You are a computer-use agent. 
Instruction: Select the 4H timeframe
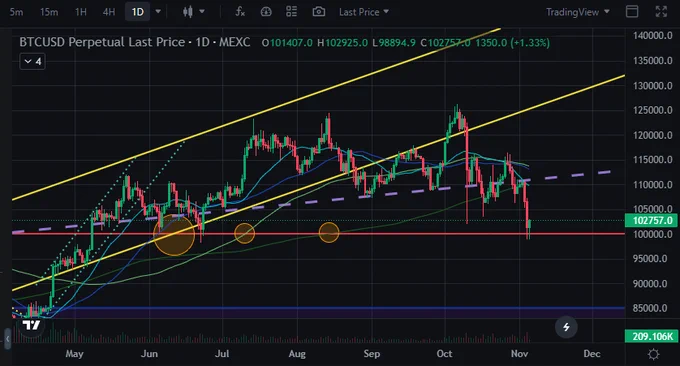109,12
